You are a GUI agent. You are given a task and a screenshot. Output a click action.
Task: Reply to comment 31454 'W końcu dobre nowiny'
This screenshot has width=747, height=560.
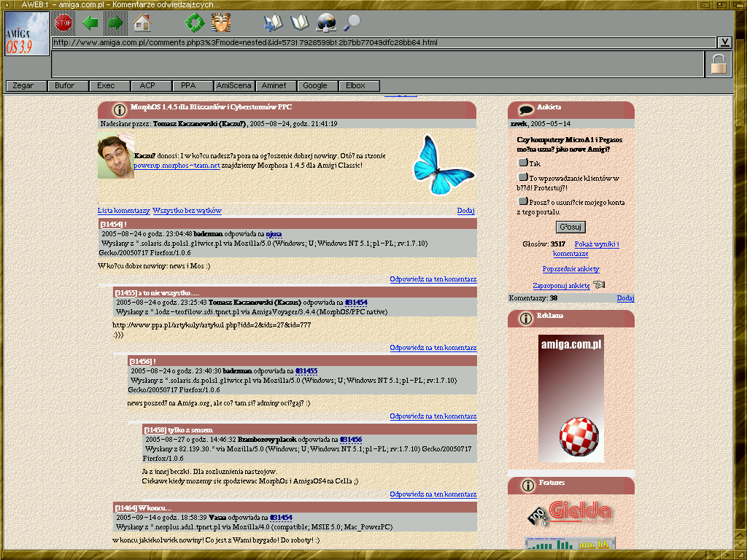[433, 279]
